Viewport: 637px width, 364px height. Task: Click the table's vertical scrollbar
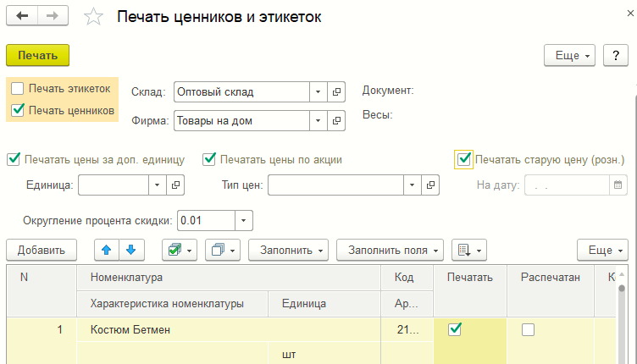[621, 322]
